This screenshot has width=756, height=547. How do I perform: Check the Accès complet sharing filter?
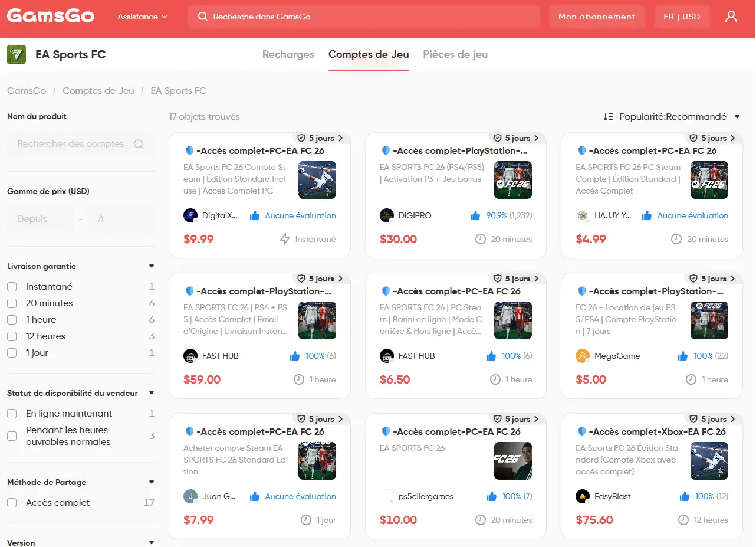click(12, 503)
